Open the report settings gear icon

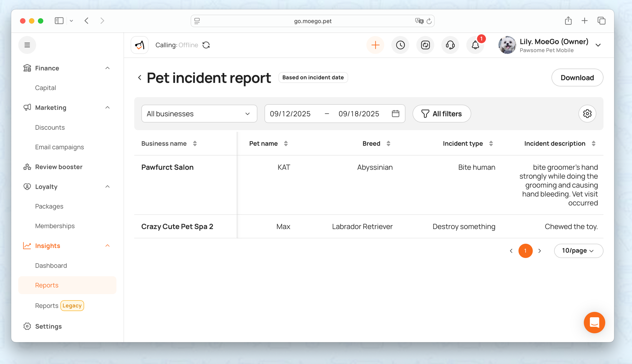pos(587,114)
